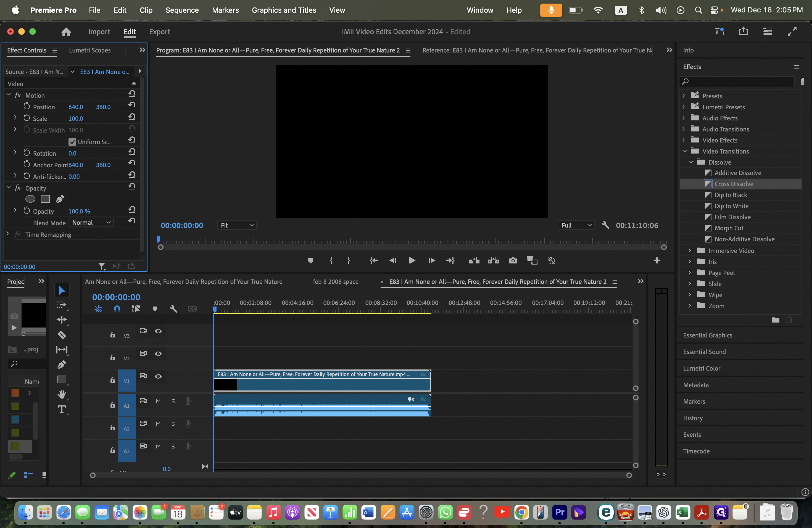Hide the V2 track output
The width and height of the screenshot is (812, 528).
pos(158,354)
